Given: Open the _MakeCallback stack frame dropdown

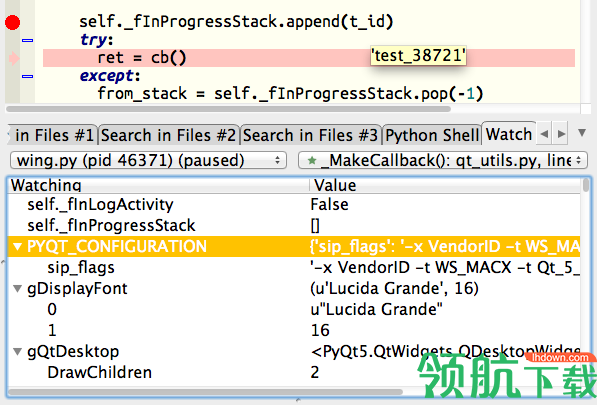Looking at the screenshot, I should coord(443,160).
